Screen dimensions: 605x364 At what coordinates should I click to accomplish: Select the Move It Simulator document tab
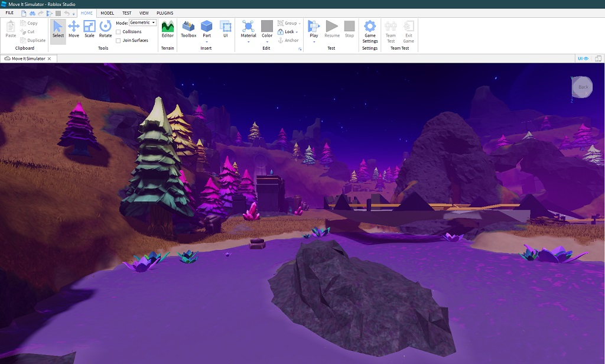tap(28, 58)
